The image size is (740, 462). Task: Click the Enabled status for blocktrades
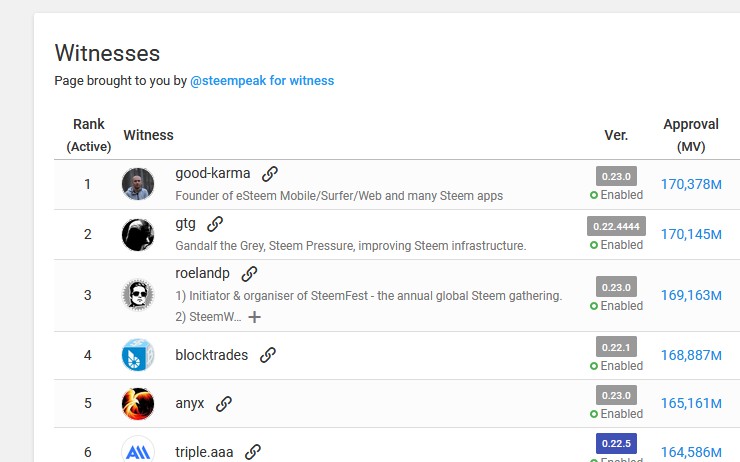pyautogui.click(x=616, y=366)
